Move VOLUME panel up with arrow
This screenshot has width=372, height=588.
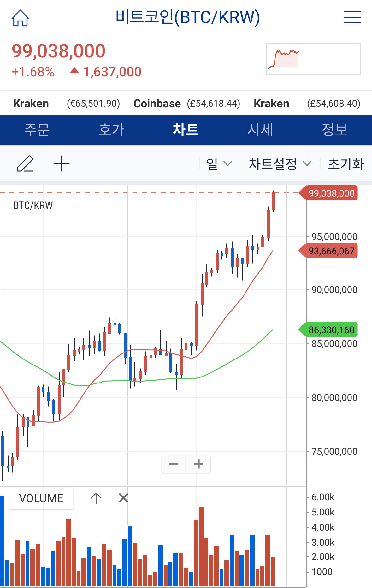(x=96, y=498)
